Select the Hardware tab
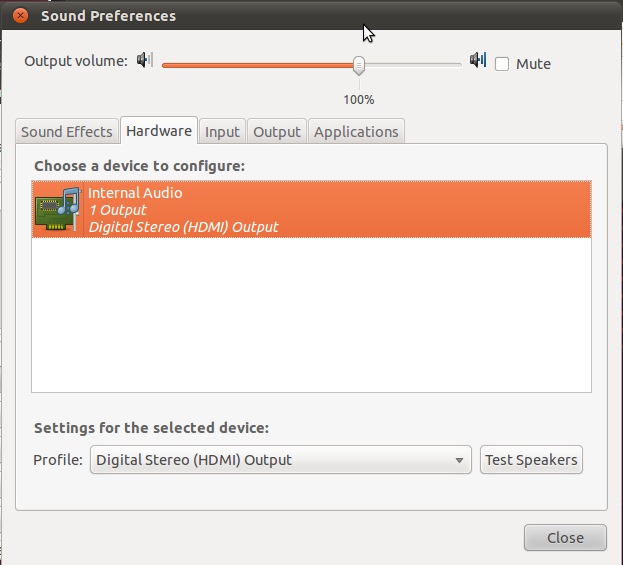This screenshot has width=623, height=565. 159,131
